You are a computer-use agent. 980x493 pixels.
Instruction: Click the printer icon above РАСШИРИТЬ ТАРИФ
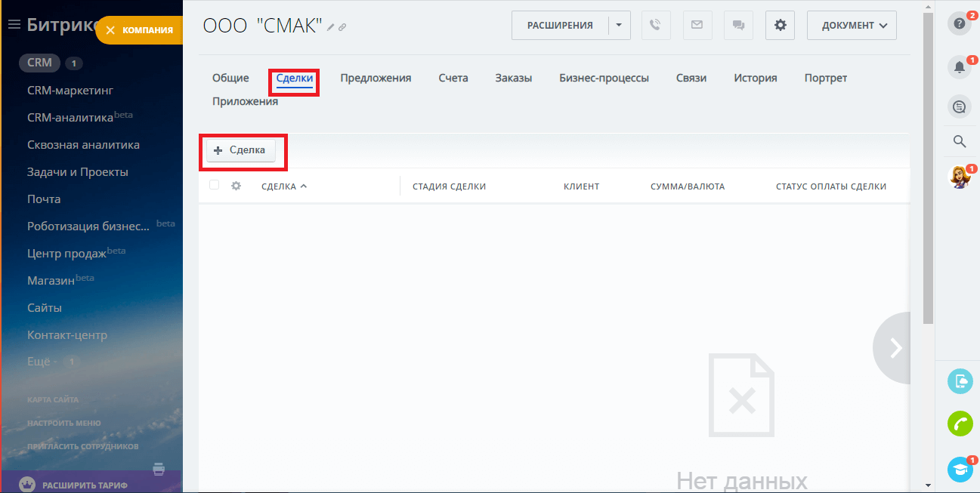pyautogui.click(x=159, y=469)
